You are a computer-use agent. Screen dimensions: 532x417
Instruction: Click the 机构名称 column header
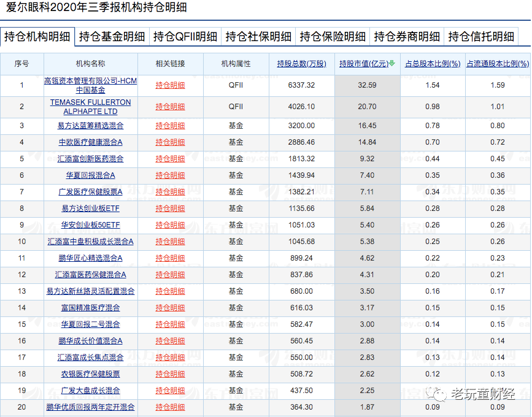(91, 64)
